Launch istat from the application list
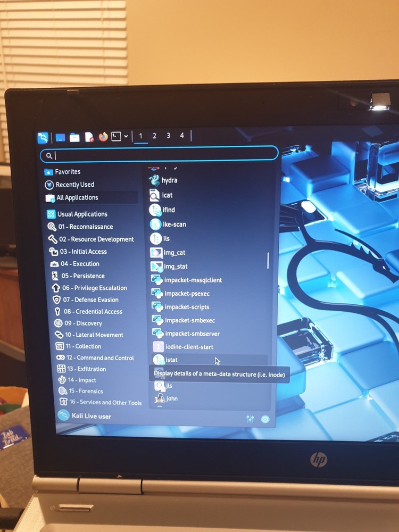 (210, 360)
